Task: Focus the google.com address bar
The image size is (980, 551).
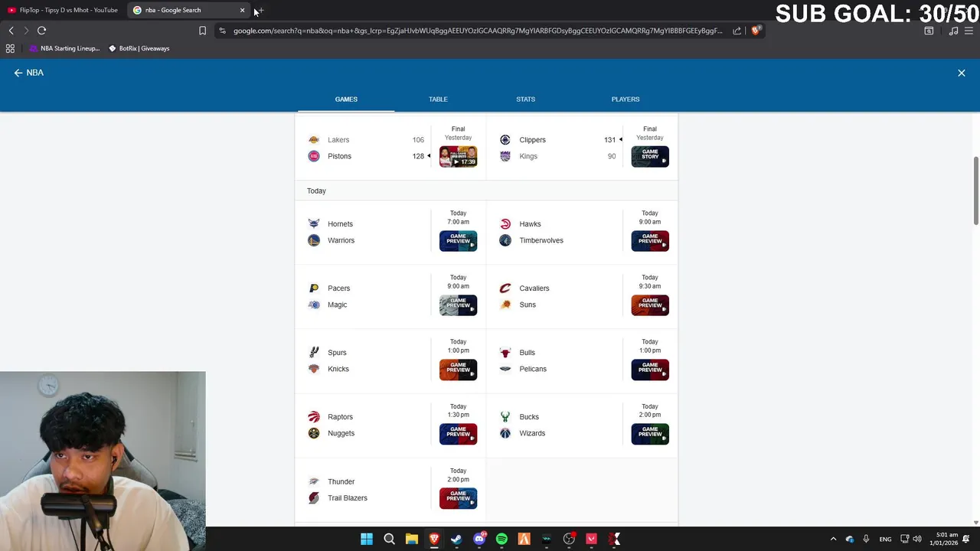Action: pos(478,31)
